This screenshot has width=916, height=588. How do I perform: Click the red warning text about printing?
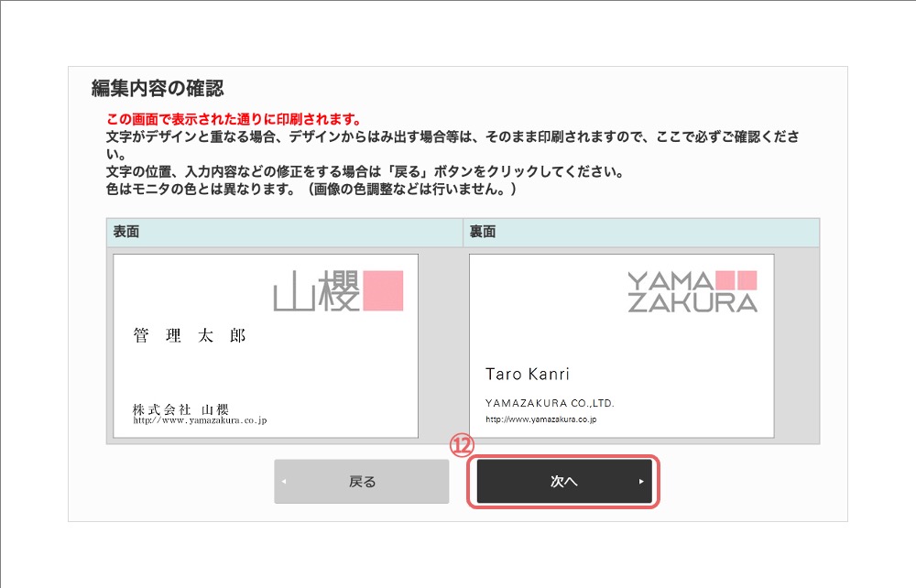[234, 119]
